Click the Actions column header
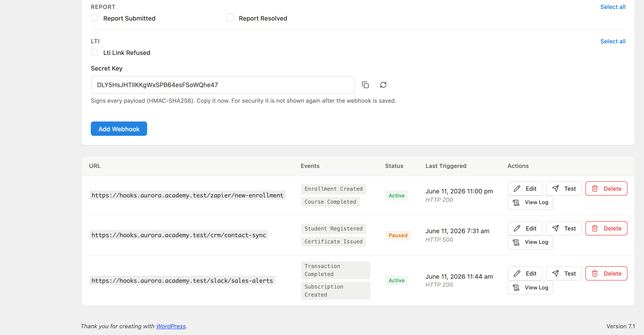 518,166
